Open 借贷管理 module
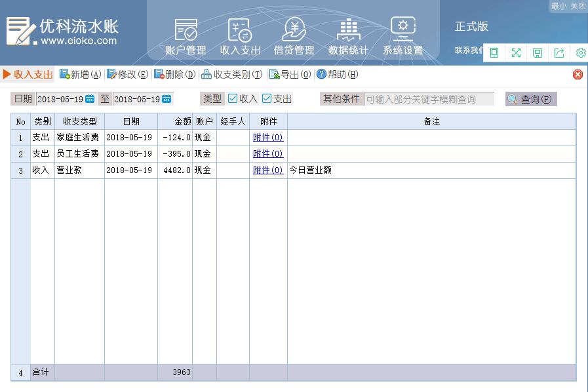 point(294,37)
